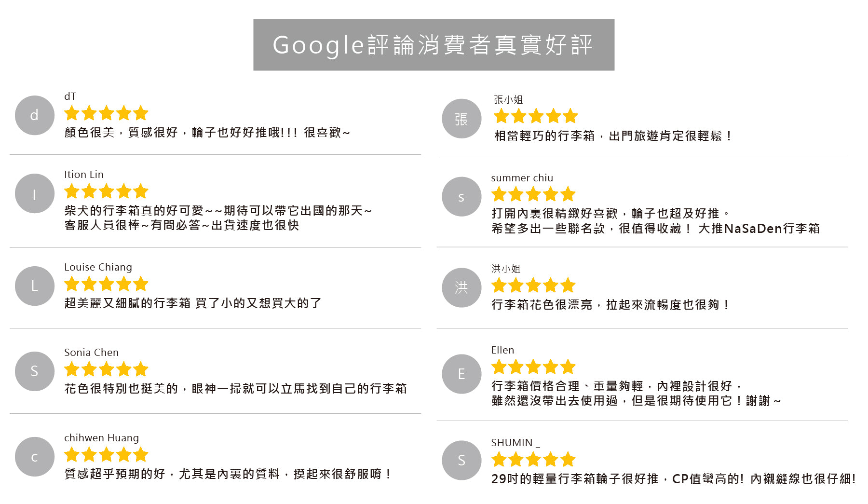
Task: Open reviewer name summer chiu
Action: 522,178
